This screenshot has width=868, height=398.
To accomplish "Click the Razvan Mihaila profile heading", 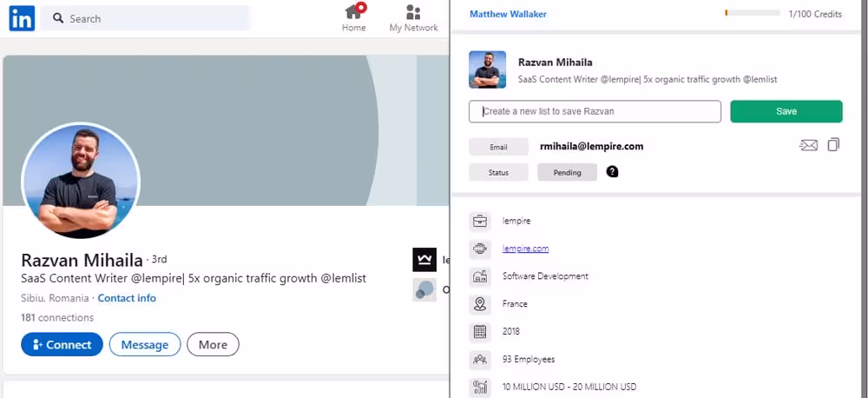I will coord(82,260).
